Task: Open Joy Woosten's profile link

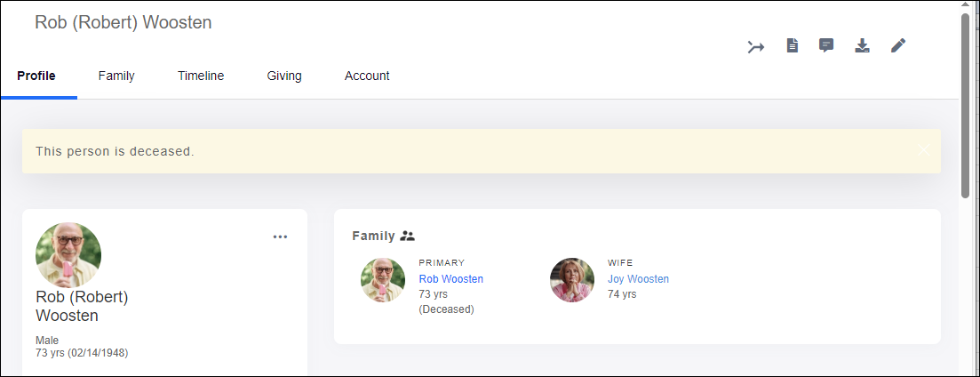Action: [638, 279]
